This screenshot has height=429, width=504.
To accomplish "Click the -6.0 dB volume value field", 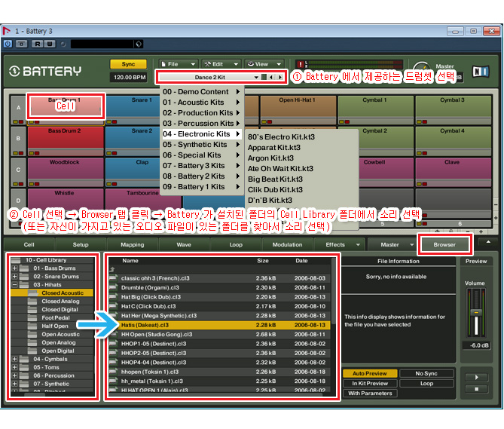I will point(476,345).
